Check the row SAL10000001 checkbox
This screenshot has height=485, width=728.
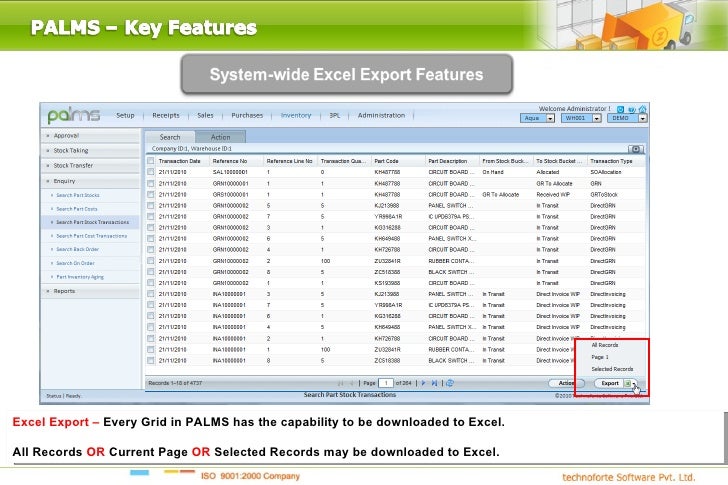click(x=150, y=172)
